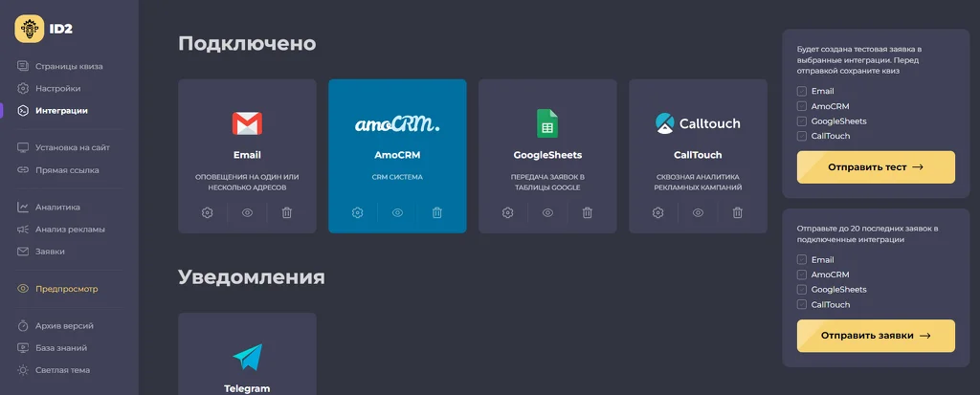Image resolution: width=980 pixels, height=395 pixels.
Task: Click the ID2 project name
Action: pyautogui.click(x=61, y=29)
